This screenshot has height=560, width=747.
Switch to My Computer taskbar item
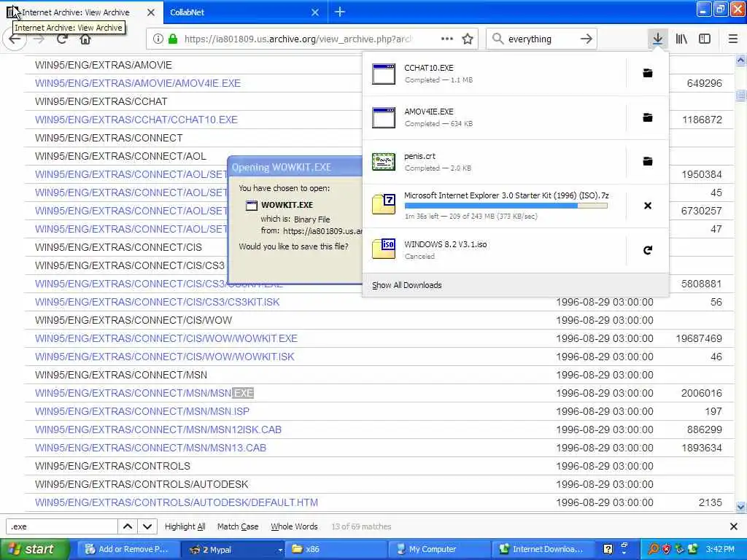point(439,549)
